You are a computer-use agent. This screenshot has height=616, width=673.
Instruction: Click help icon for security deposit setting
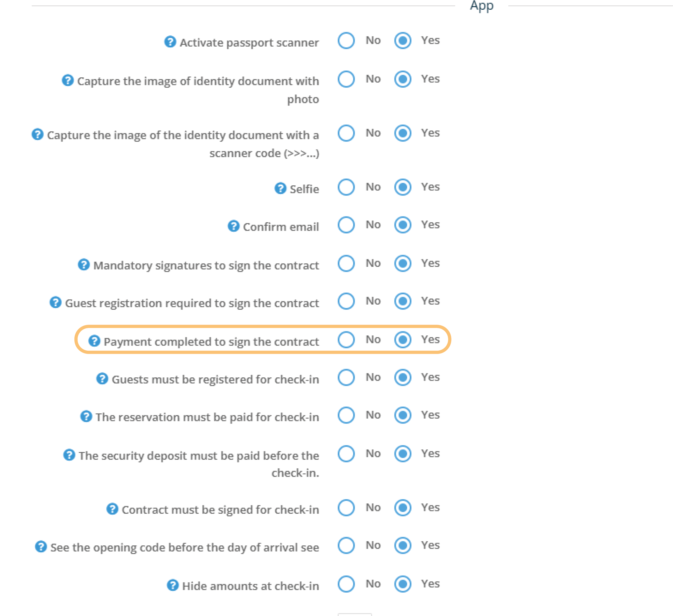[69, 455]
